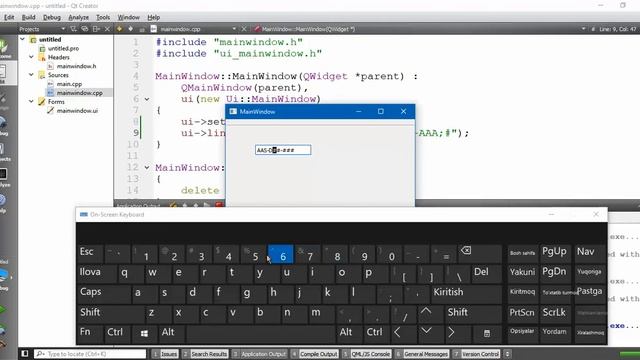Open the Application Output pane tab

(260, 354)
